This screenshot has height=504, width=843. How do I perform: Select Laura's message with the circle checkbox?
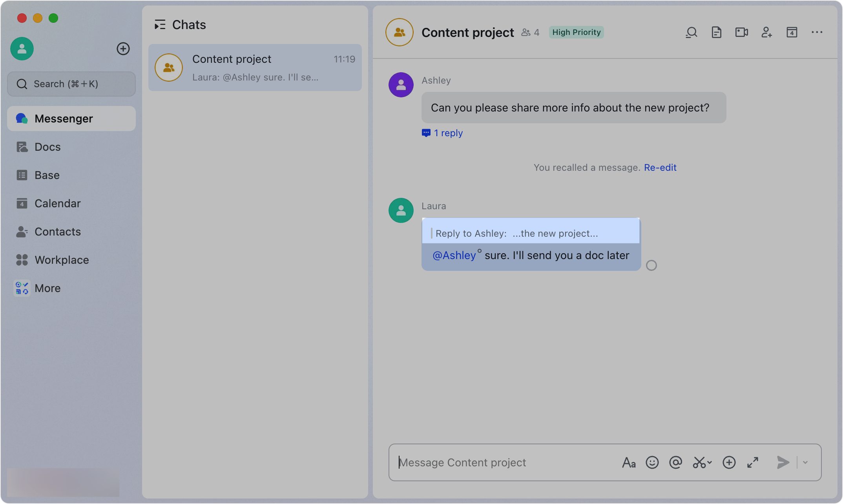(651, 265)
